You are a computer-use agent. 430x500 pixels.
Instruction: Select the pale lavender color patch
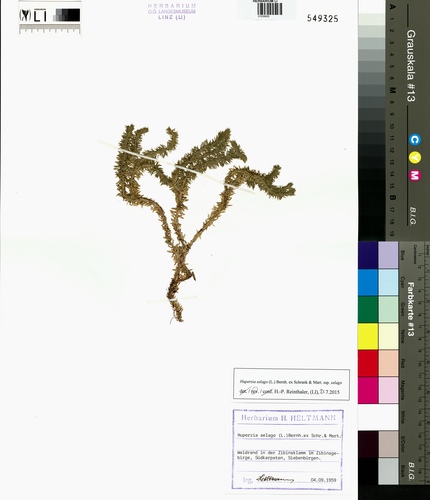388,255
